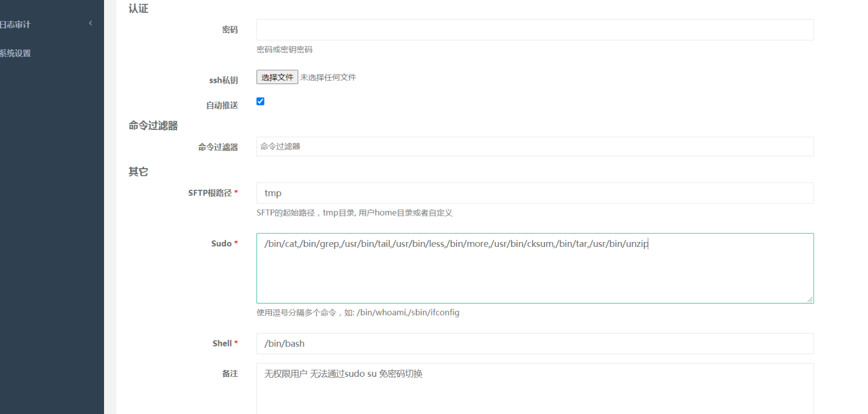Click the 命令过滤器 section heading
Screen dimensions: 868x414
(x=153, y=126)
